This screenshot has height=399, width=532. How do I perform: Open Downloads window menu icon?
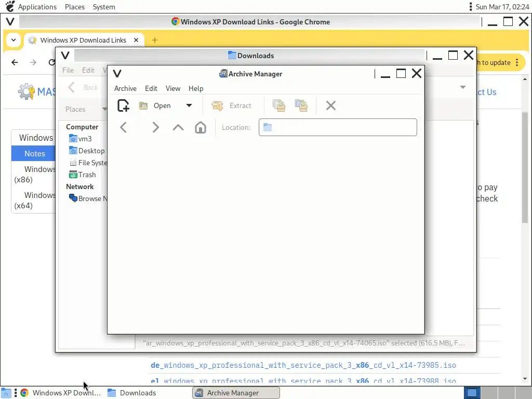coord(65,55)
